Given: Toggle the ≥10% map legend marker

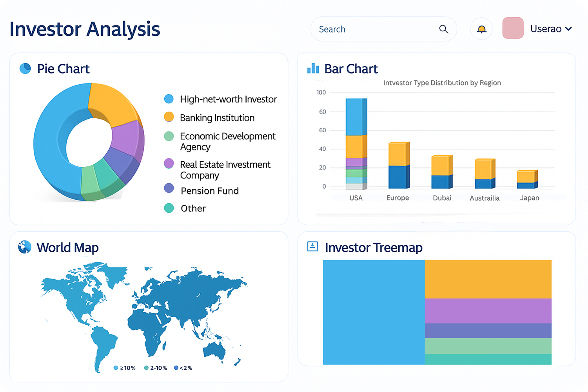Looking at the screenshot, I should (x=116, y=368).
